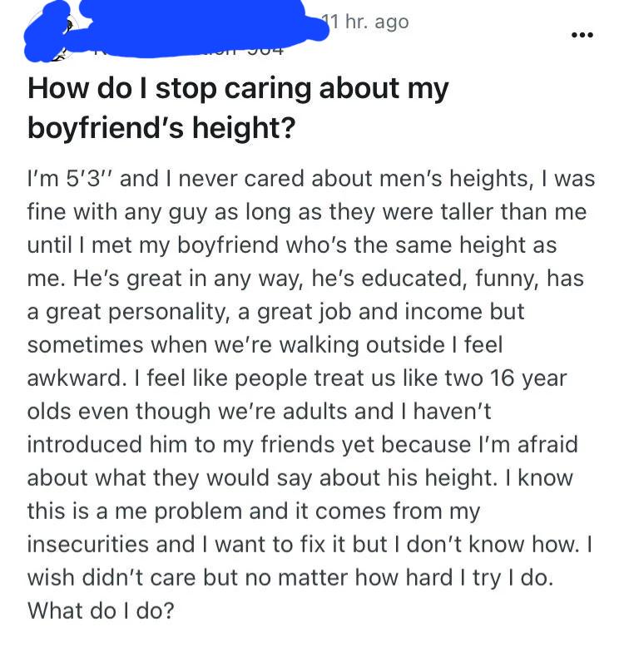Image resolution: width=624 pixels, height=672 pixels.
Task: Click the line "wish didn't care but no matter"
Action: 290,578
